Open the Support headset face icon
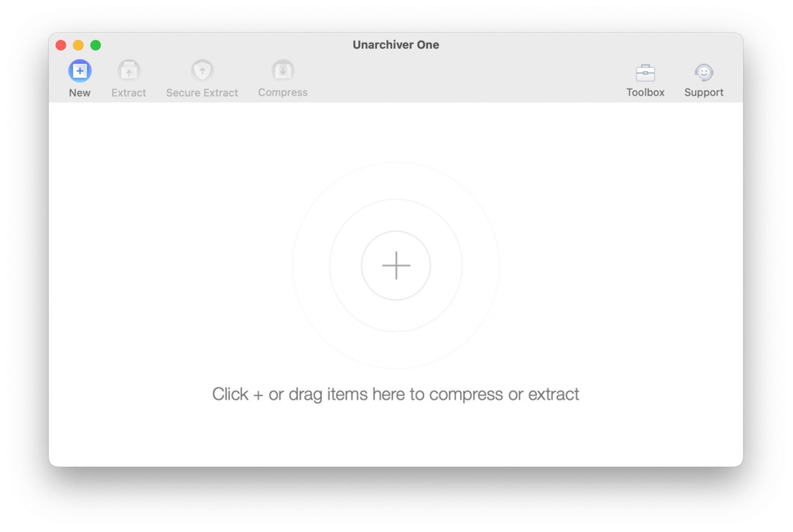Viewport: 793px width, 532px height. click(704, 72)
